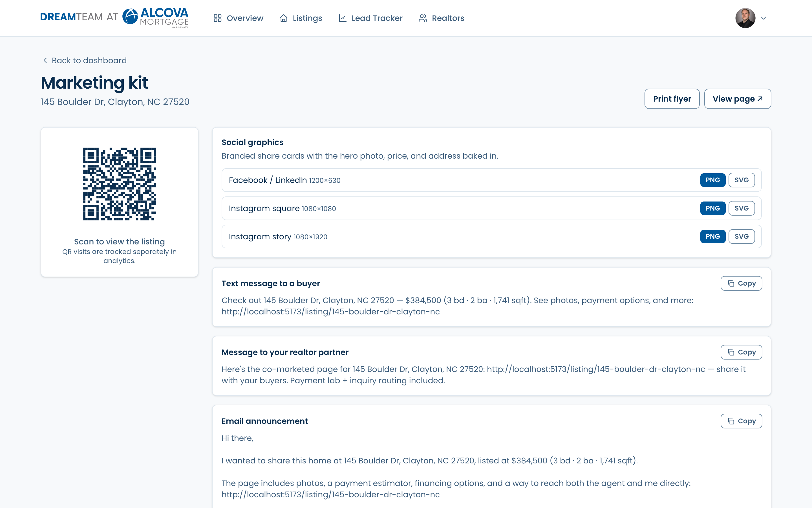Click the Print flyer button
This screenshot has height=508, width=812.
[672, 99]
